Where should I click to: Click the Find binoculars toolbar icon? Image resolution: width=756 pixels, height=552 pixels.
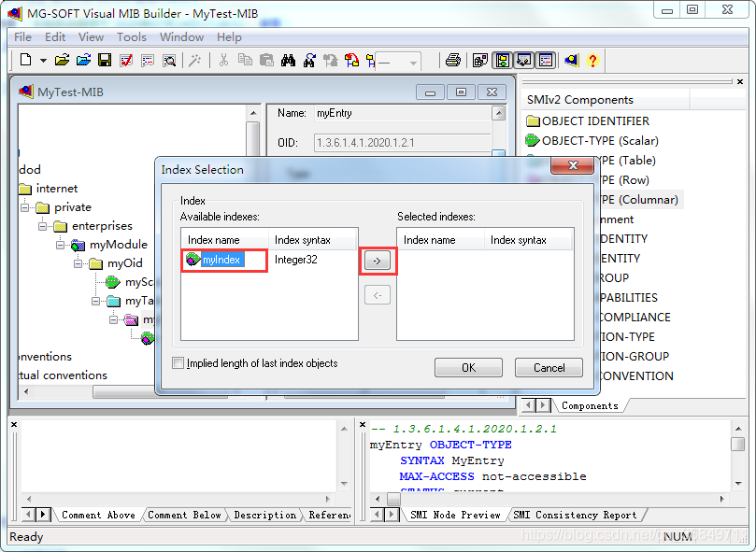pyautogui.click(x=290, y=59)
